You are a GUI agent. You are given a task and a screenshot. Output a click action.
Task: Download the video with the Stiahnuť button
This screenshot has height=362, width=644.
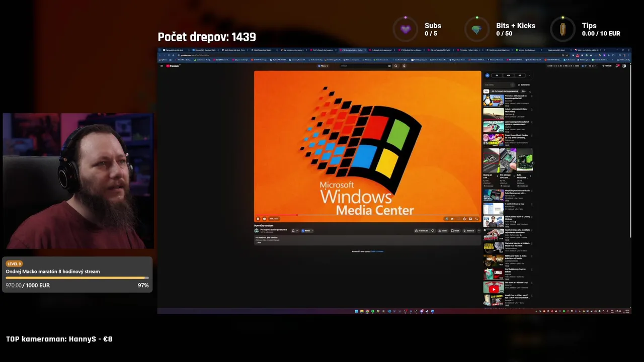point(469,231)
